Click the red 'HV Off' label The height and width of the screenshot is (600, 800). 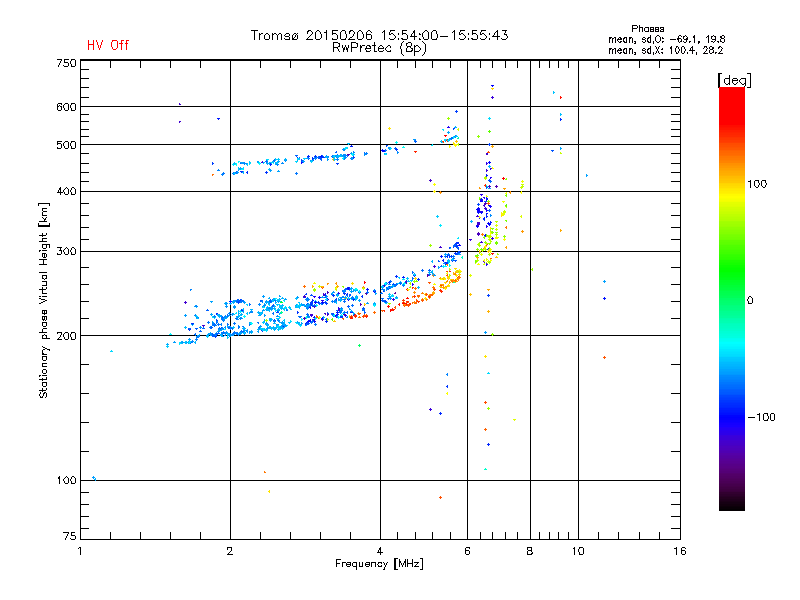[x=108, y=45]
